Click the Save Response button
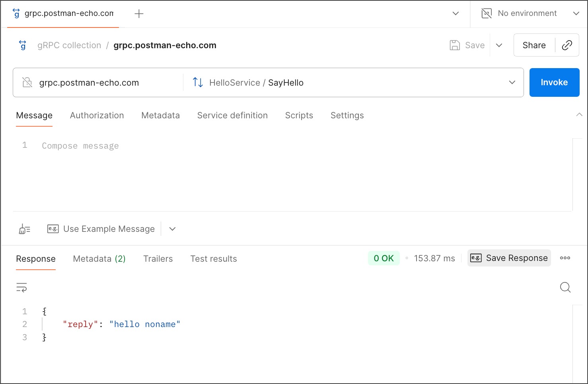 click(x=509, y=258)
